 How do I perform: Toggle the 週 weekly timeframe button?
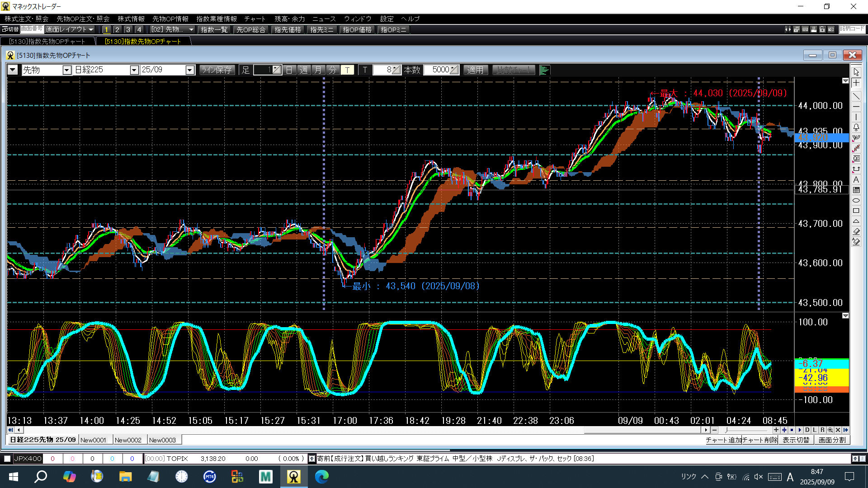(304, 70)
